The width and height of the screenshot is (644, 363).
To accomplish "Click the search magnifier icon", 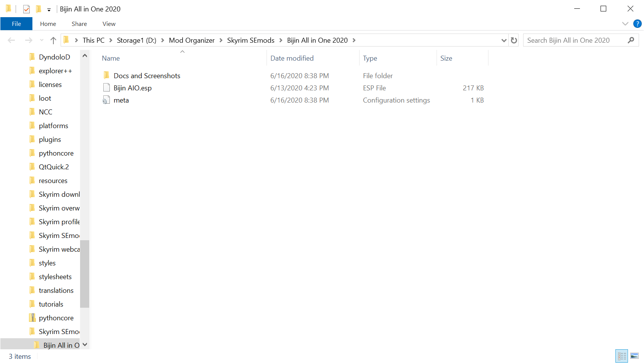I will (631, 40).
